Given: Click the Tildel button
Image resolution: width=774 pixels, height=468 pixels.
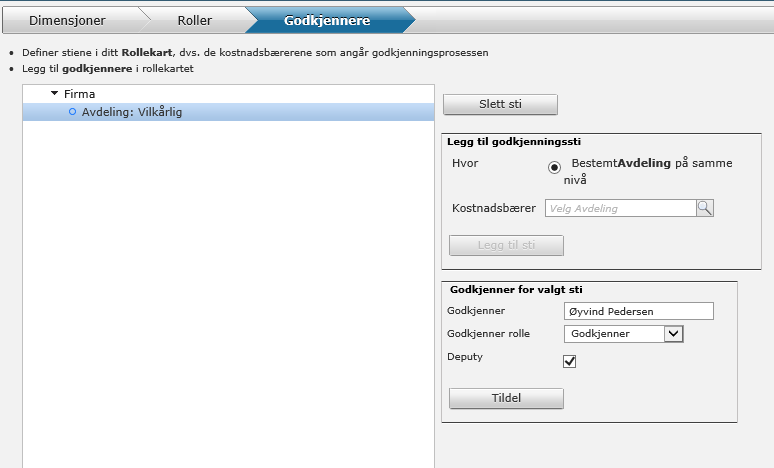Looking at the screenshot, I should pos(506,398).
